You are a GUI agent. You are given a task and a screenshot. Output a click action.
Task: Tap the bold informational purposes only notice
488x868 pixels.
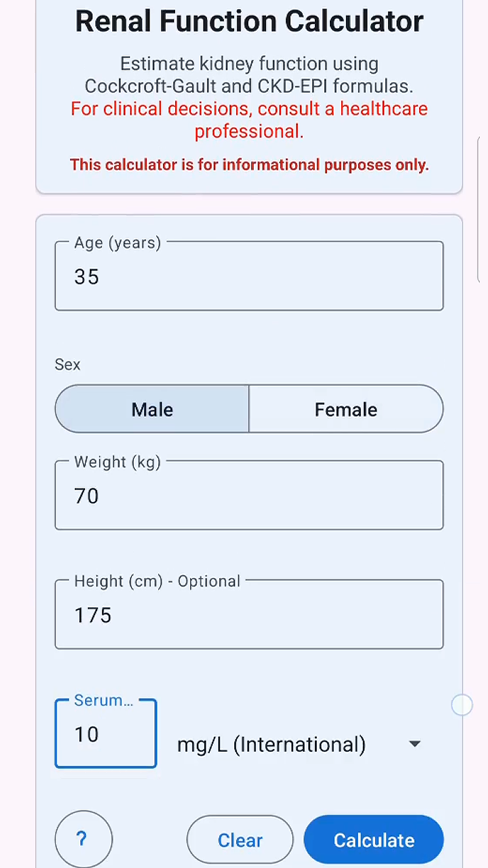pos(249,165)
